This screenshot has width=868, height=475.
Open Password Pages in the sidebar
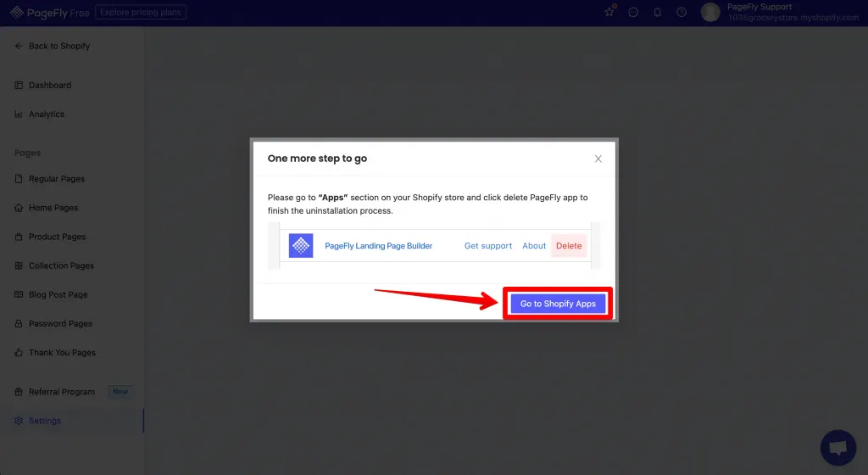pos(60,323)
